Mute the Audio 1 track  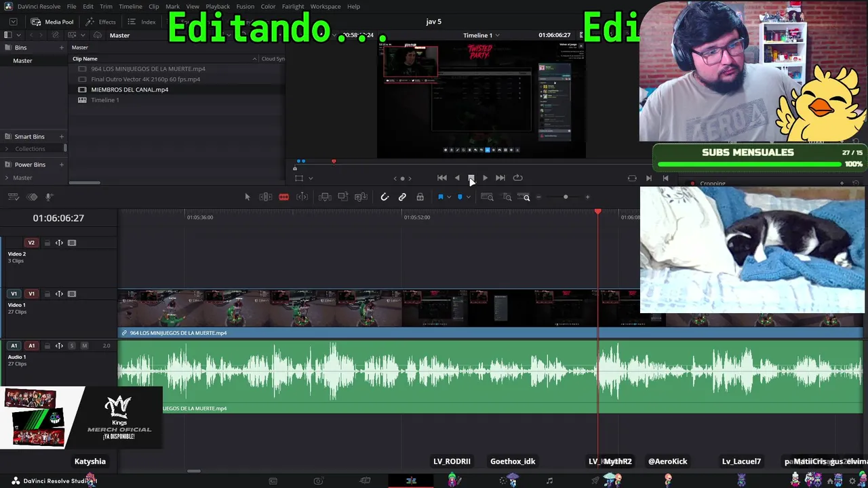[84, 346]
